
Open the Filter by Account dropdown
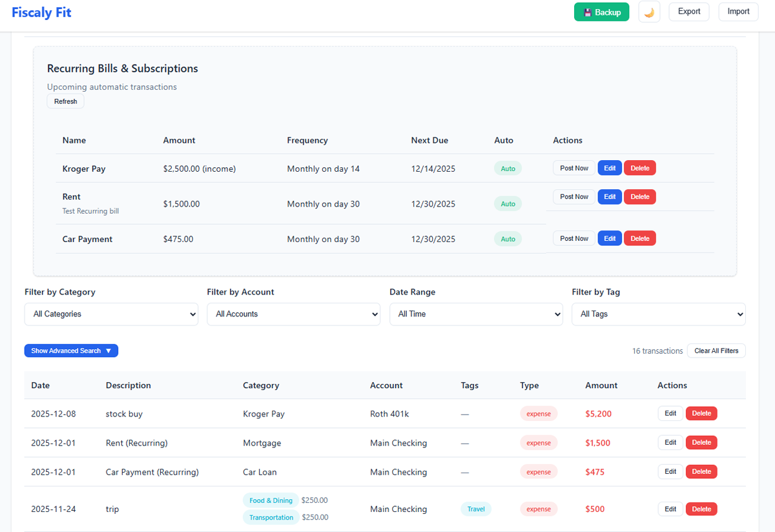(x=293, y=314)
